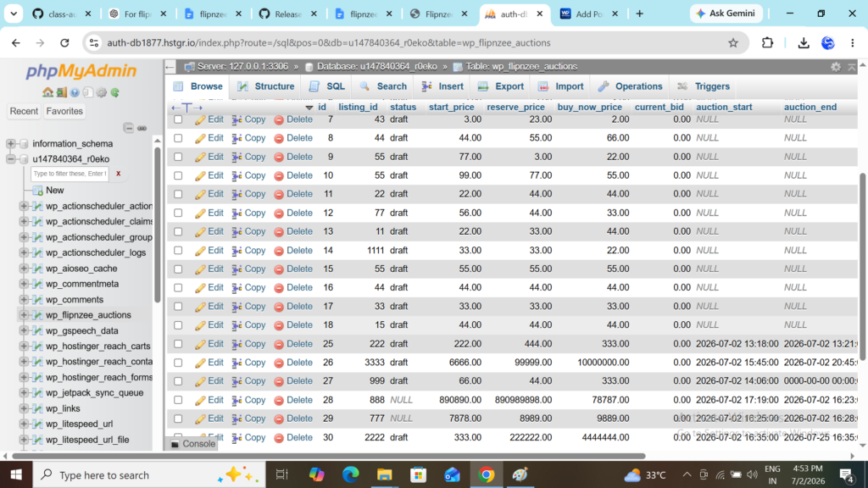Screen dimensions: 868x488
Task: Click Ask Gemini button
Action: click(x=726, y=14)
